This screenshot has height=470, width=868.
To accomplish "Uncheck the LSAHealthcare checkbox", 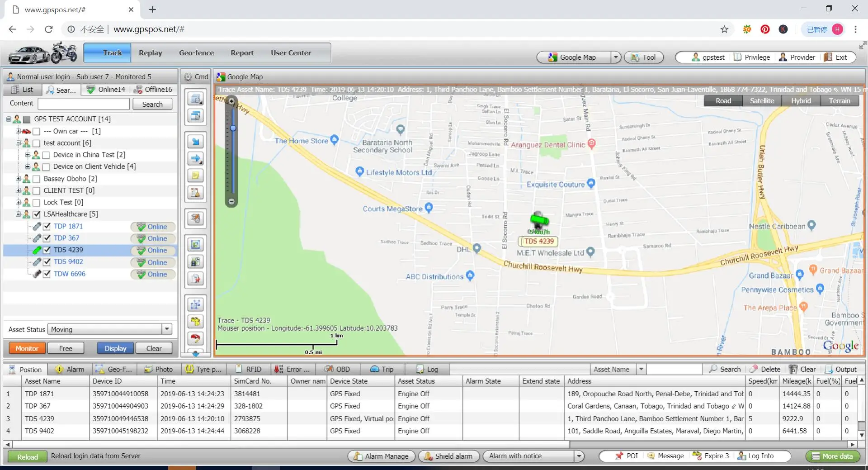I will tap(37, 214).
